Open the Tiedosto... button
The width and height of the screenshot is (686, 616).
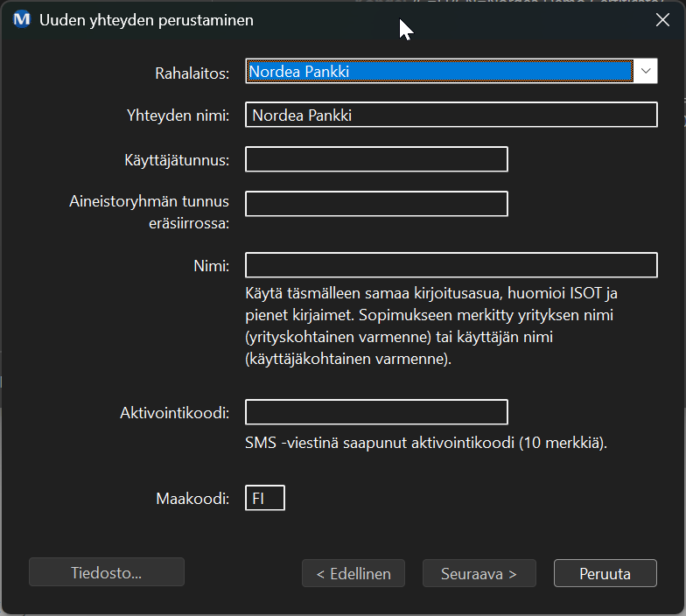point(107,572)
